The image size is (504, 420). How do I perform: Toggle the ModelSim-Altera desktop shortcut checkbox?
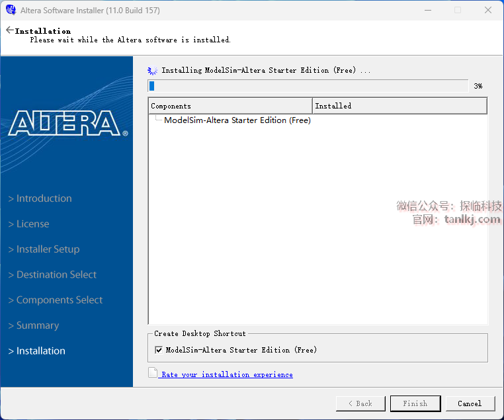(159, 350)
